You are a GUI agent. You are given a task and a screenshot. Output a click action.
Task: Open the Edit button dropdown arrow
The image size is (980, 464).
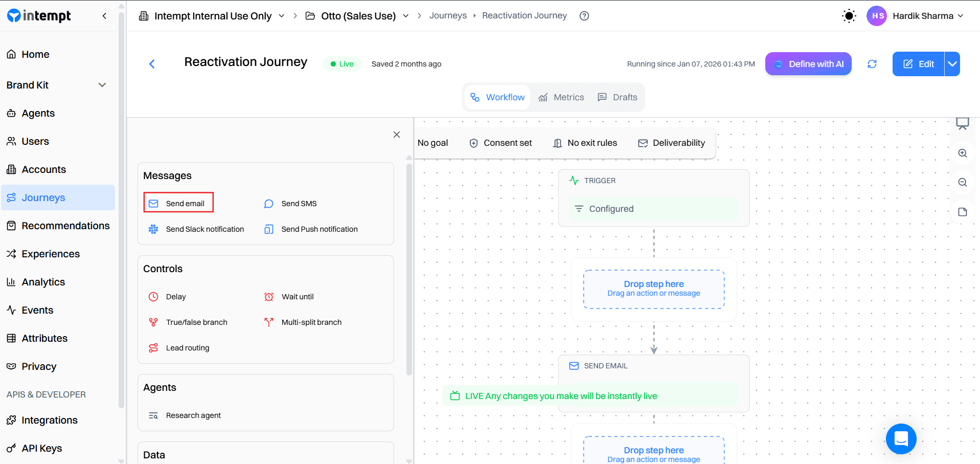pyautogui.click(x=952, y=63)
